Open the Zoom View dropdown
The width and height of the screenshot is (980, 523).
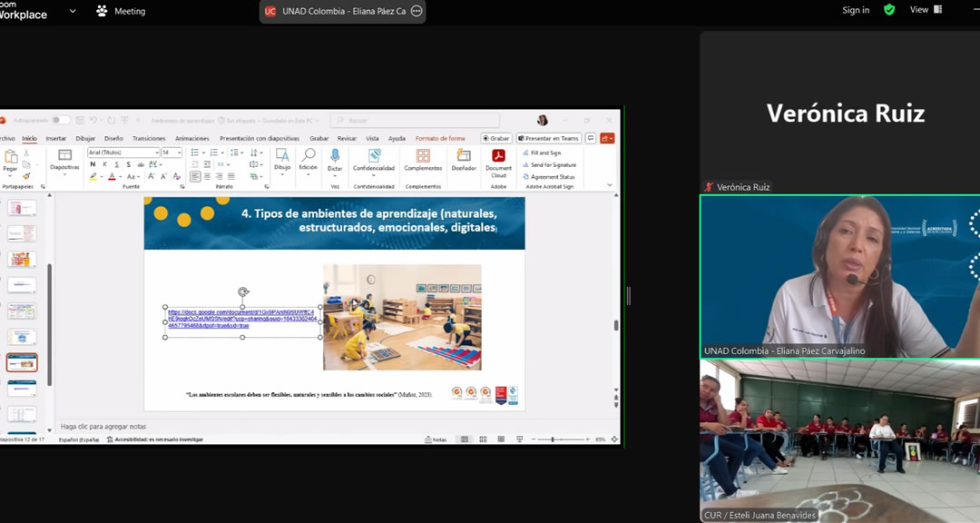(926, 9)
